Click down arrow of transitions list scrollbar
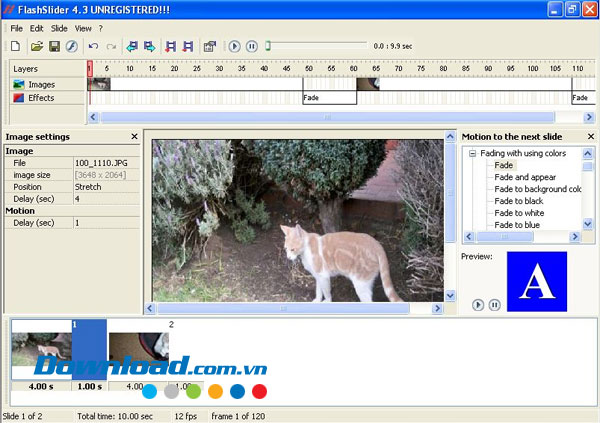Screen dimensions: 600x423 pos(588,224)
